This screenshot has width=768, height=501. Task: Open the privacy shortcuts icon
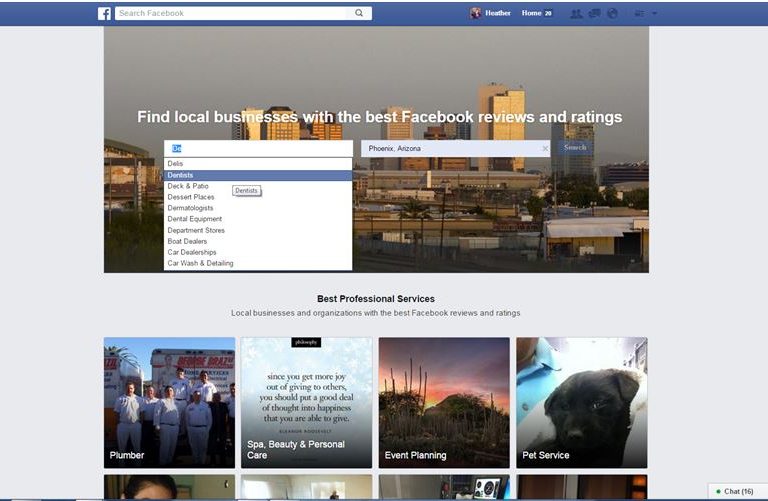pos(639,14)
